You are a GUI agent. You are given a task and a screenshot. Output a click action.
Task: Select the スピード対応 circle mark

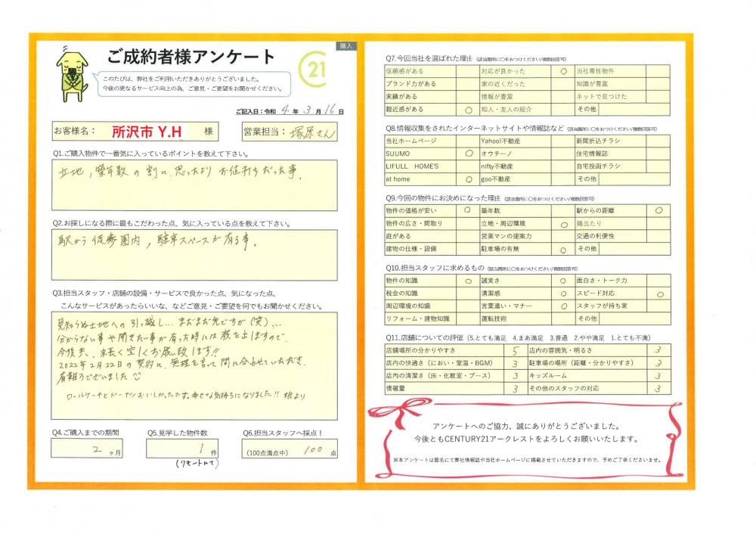click(659, 293)
